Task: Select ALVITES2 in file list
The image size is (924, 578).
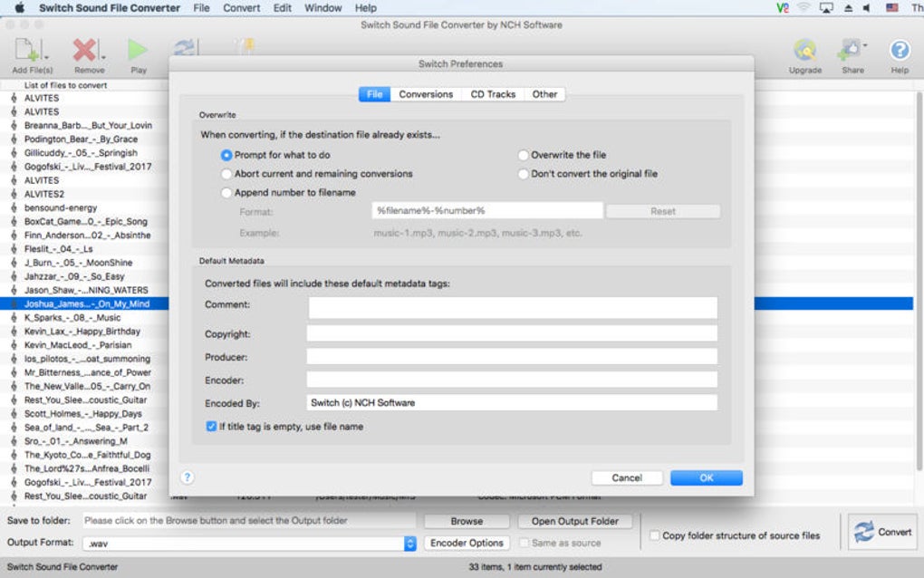Action: pos(44,194)
